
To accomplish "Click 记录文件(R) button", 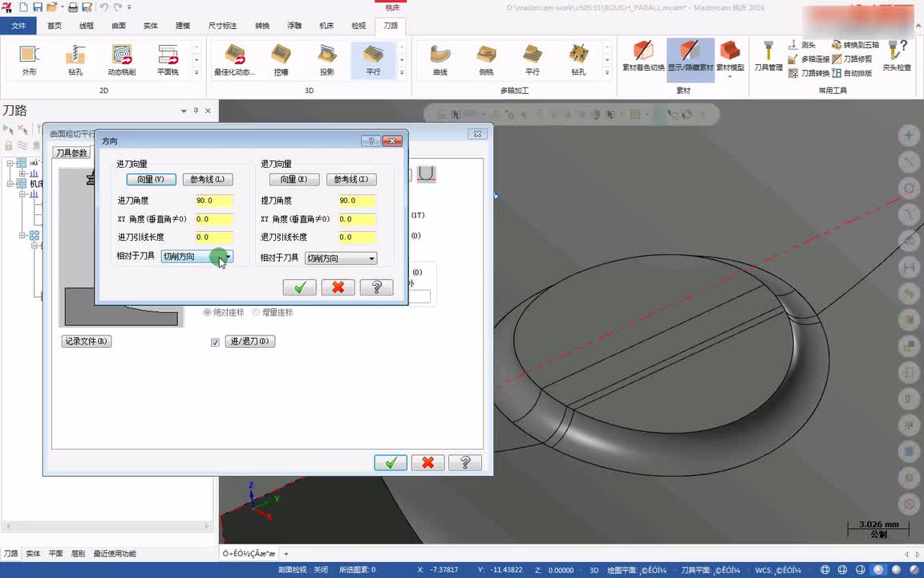I will [x=87, y=341].
